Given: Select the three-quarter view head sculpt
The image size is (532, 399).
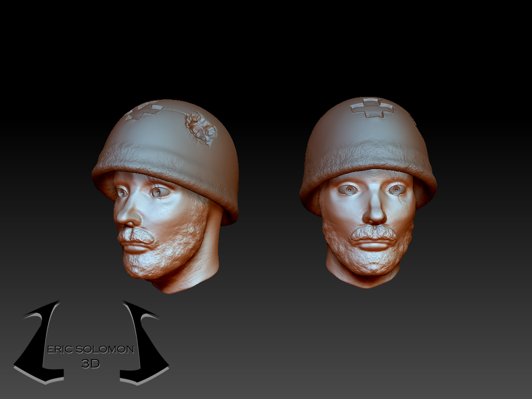Looking at the screenshot, I should [x=165, y=196].
